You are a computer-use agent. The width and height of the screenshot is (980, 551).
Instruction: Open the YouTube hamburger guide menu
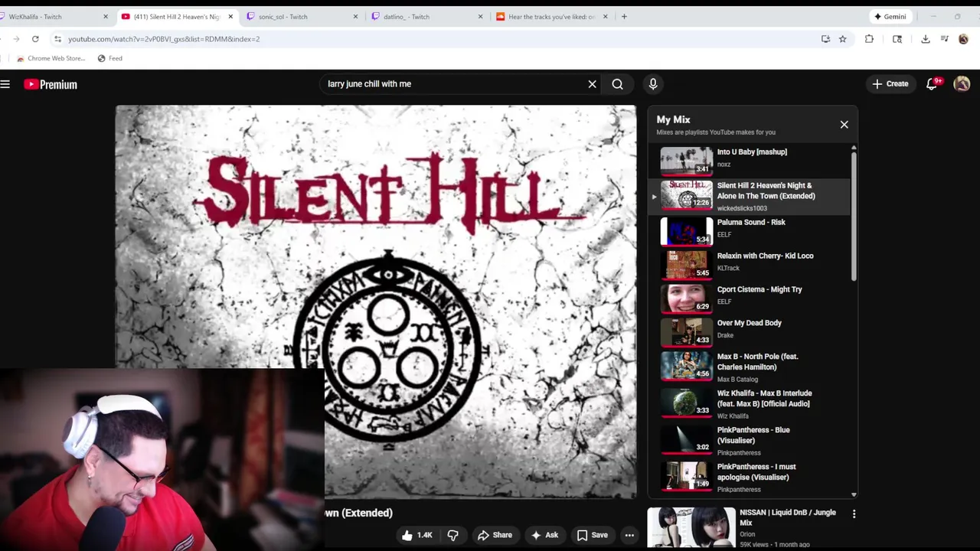click(x=5, y=84)
